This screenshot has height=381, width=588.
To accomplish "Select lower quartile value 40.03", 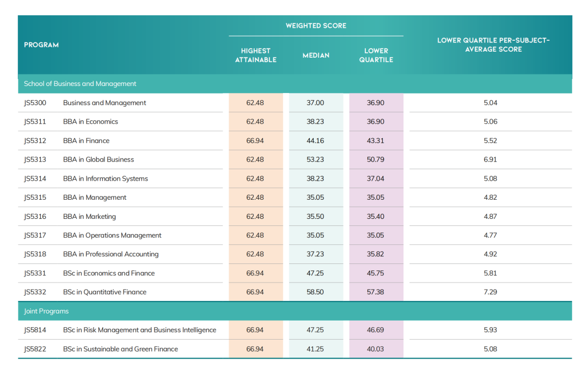I will (x=375, y=349).
